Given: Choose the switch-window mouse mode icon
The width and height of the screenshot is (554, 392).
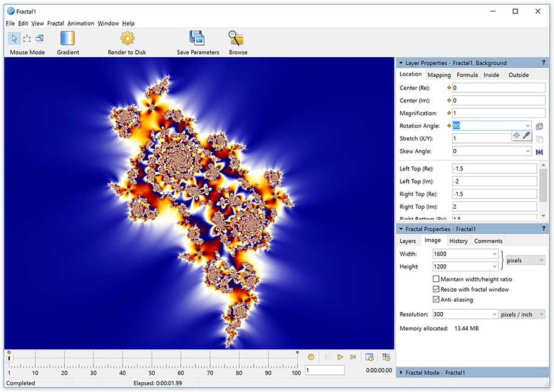Looking at the screenshot, I should pyautogui.click(x=40, y=38).
